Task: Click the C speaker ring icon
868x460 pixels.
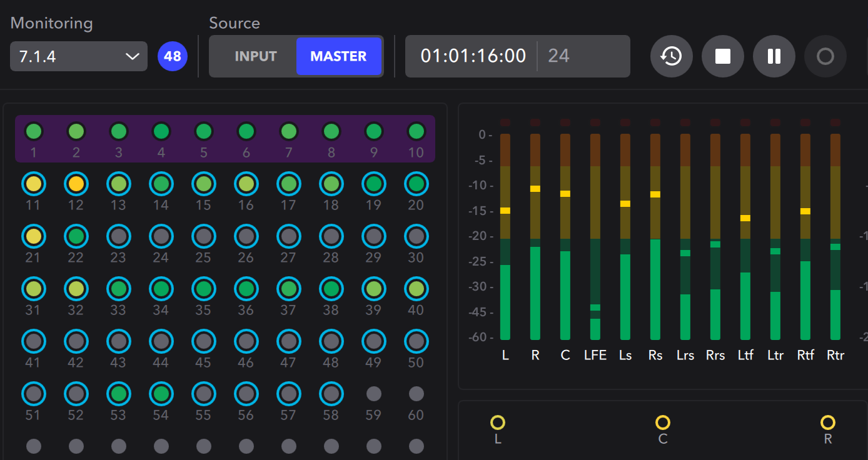Action: pyautogui.click(x=663, y=422)
